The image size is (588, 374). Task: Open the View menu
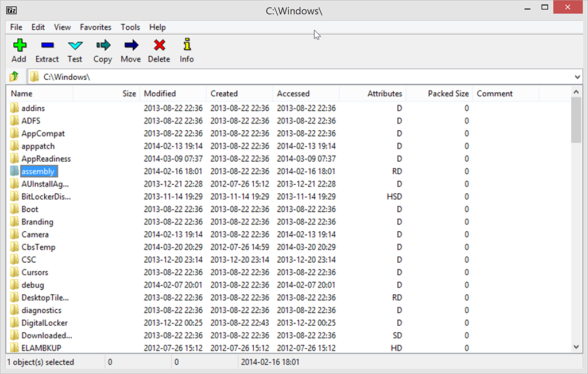pos(62,27)
